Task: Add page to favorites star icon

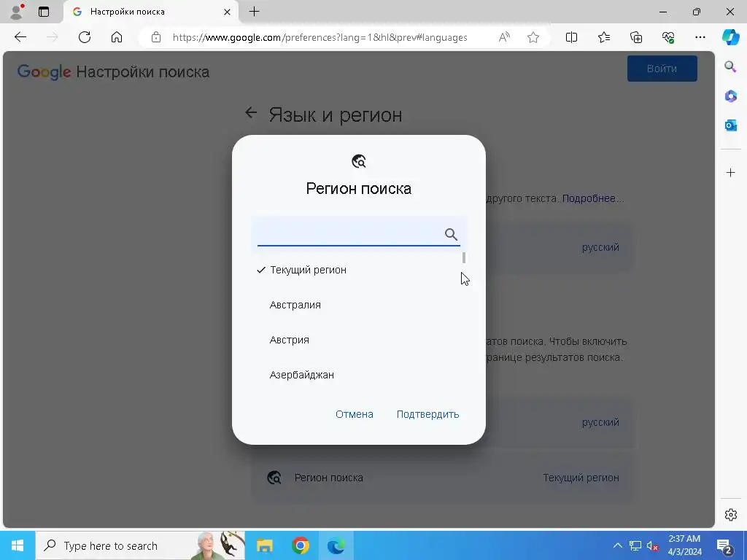Action: pos(533,37)
